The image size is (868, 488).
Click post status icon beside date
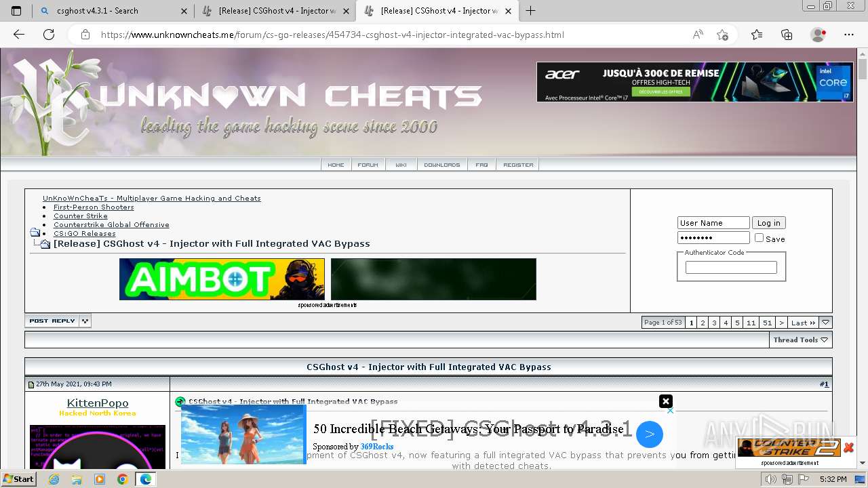click(x=31, y=384)
